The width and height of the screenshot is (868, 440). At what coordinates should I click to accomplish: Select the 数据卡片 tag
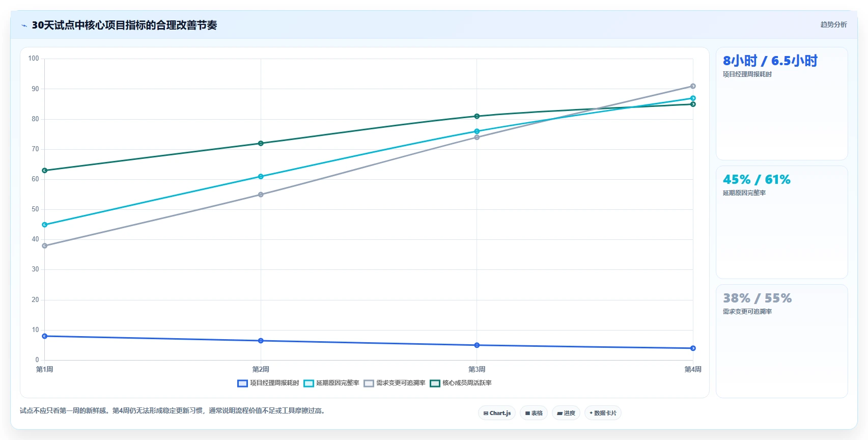point(603,413)
